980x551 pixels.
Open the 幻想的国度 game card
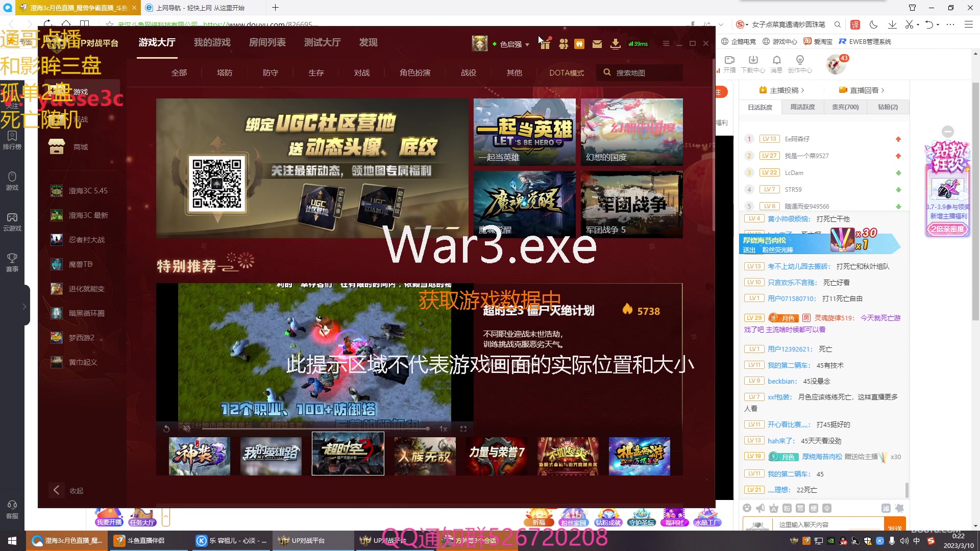632,132
